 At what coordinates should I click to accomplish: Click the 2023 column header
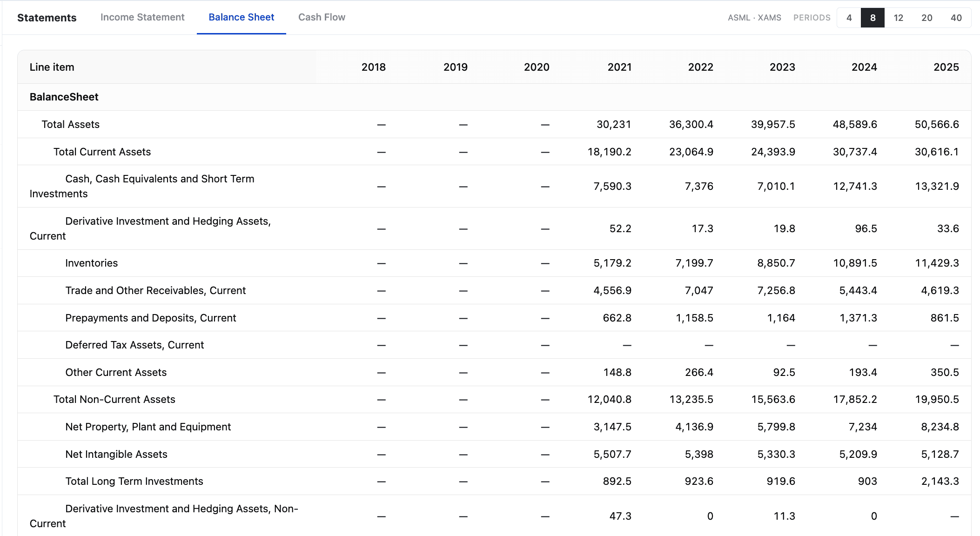[x=782, y=67]
